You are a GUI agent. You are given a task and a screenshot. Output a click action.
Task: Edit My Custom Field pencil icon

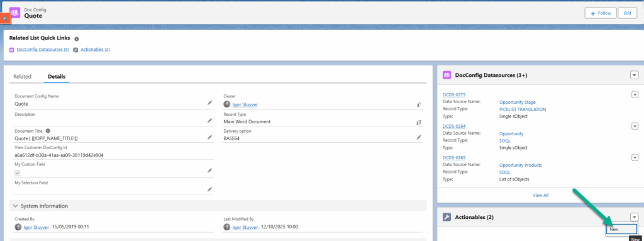coord(209,171)
